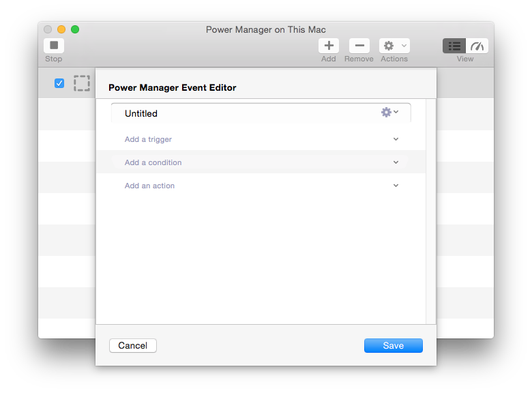Viewport: 532px width, 393px height.
Task: Click the Remove minus toolbar button
Action: [359, 46]
